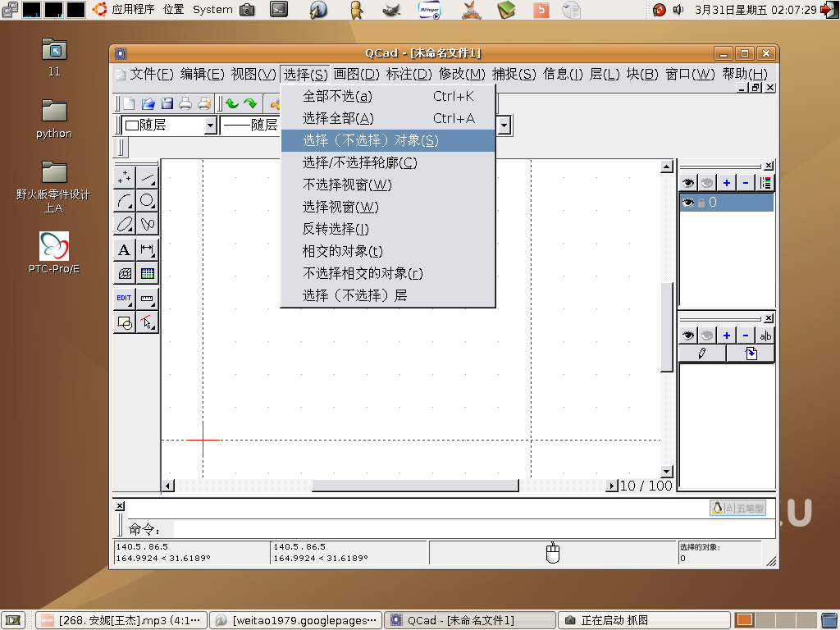Select the arc drawing tool
Image resolution: width=840 pixels, height=630 pixels.
125,200
